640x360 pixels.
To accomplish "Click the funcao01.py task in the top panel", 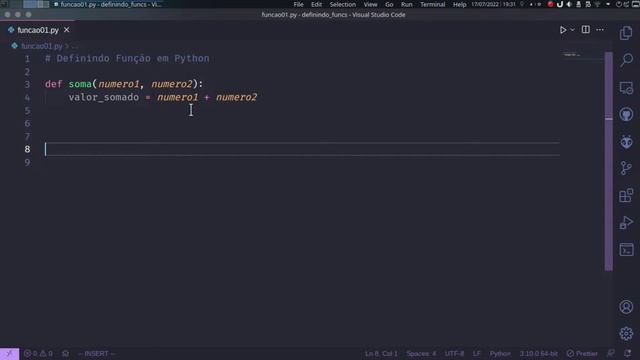I will tap(107, 4).
